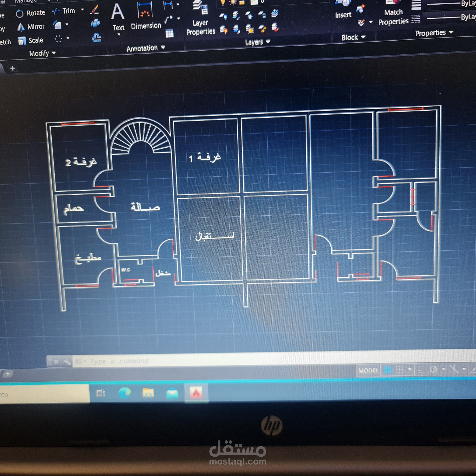Image resolution: width=476 pixels, height=476 pixels.
Task: Add a new layout tab
Action: 8,374
